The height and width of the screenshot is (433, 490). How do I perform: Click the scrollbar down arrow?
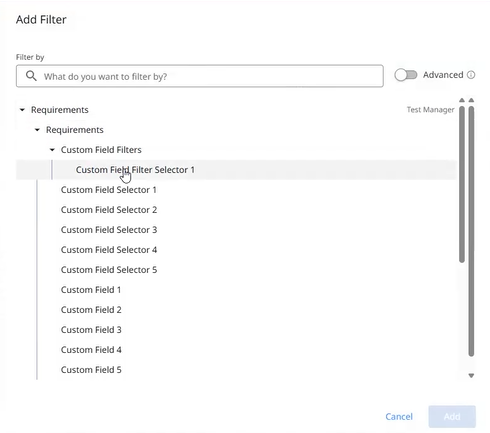(x=471, y=376)
